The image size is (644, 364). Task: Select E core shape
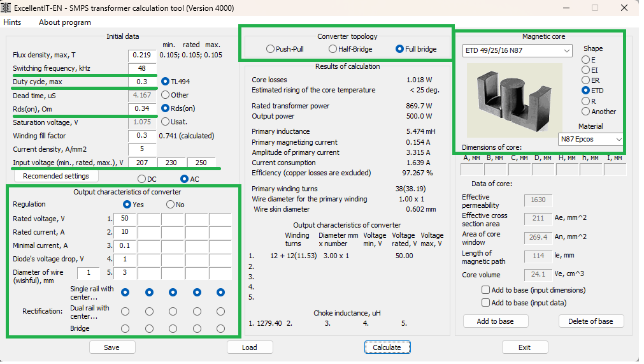[x=589, y=59]
